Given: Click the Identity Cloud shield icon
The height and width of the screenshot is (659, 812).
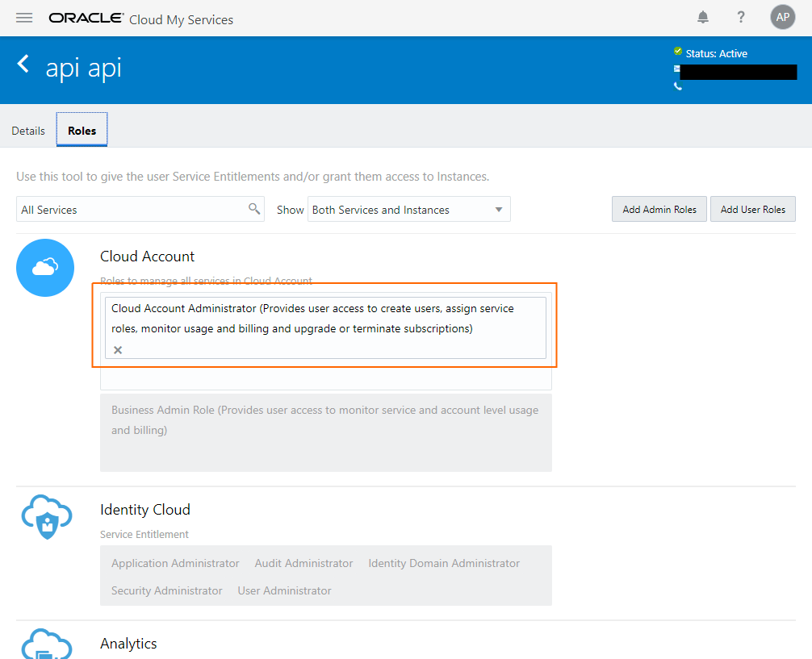Looking at the screenshot, I should click(x=45, y=517).
